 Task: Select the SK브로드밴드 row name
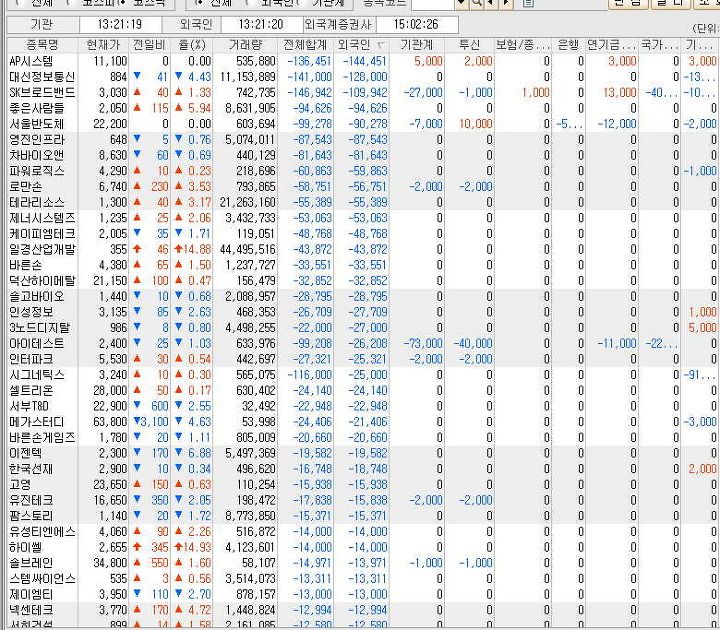coord(42,92)
